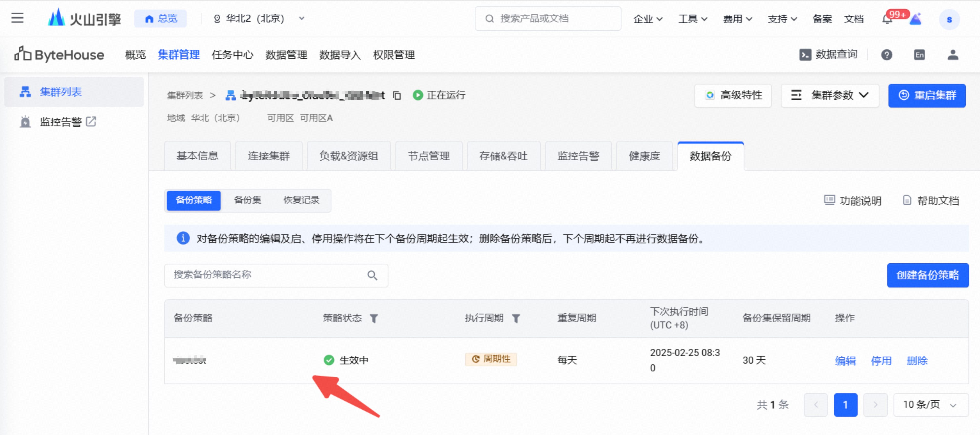Image resolution: width=980 pixels, height=435 pixels.
Task: Click 重启集群 button
Action: pos(927,95)
